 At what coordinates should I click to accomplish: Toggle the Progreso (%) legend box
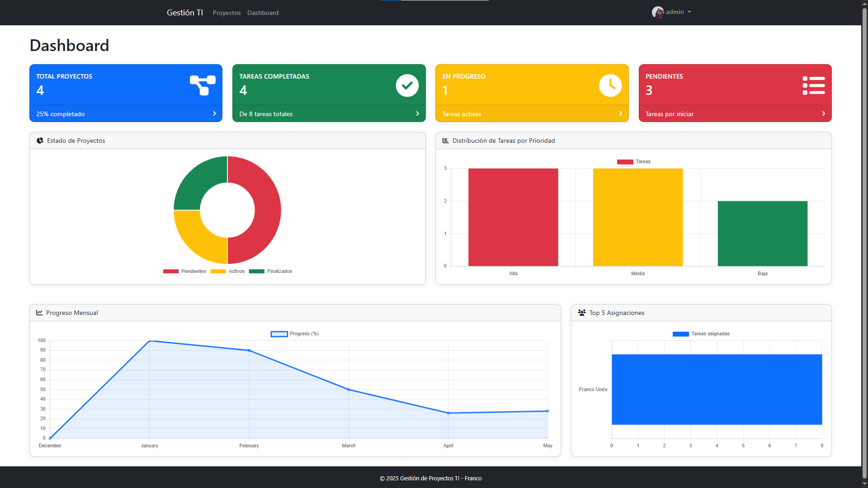pyautogui.click(x=279, y=334)
